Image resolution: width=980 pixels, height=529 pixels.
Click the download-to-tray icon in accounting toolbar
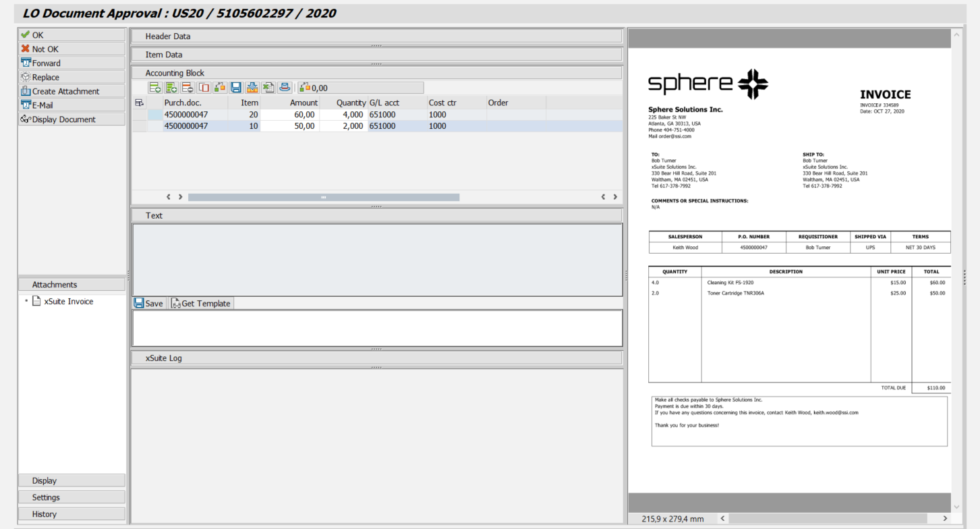click(x=252, y=88)
